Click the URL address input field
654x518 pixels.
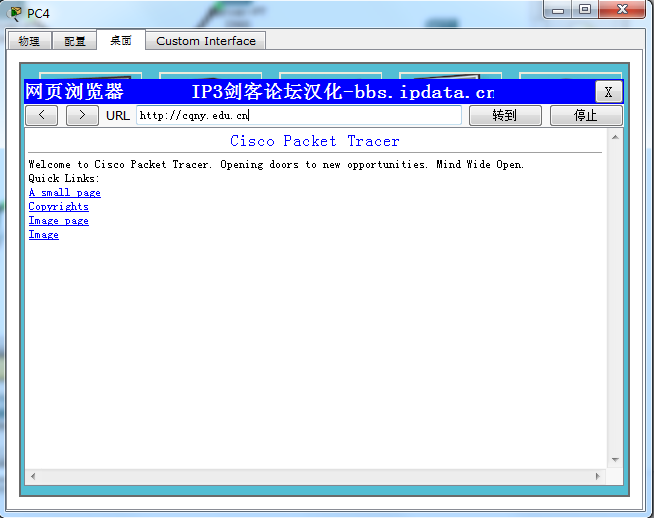pos(299,116)
